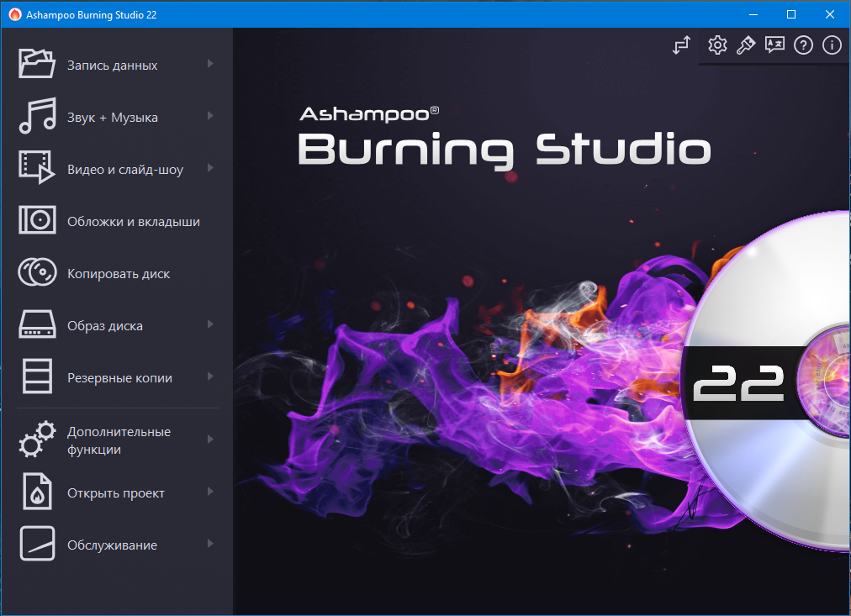The image size is (851, 616).
Task: Click the stacked boxes icon for Резервные копии
Action: pyautogui.click(x=37, y=376)
